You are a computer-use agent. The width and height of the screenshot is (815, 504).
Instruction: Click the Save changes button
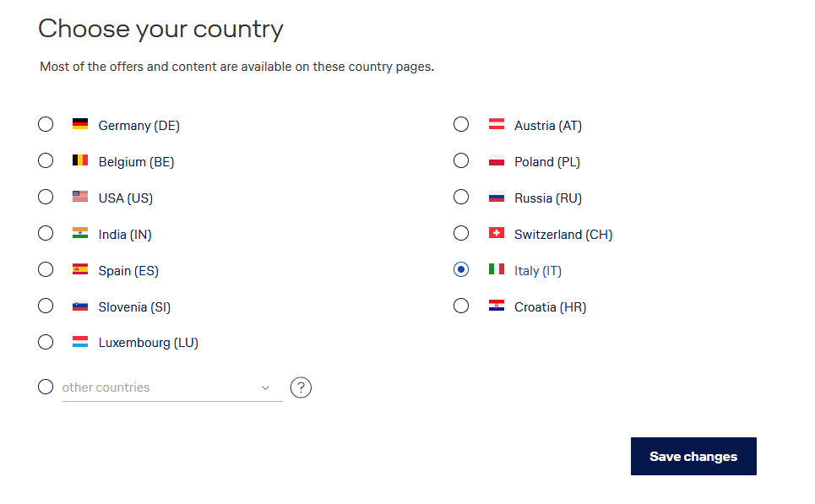693,457
